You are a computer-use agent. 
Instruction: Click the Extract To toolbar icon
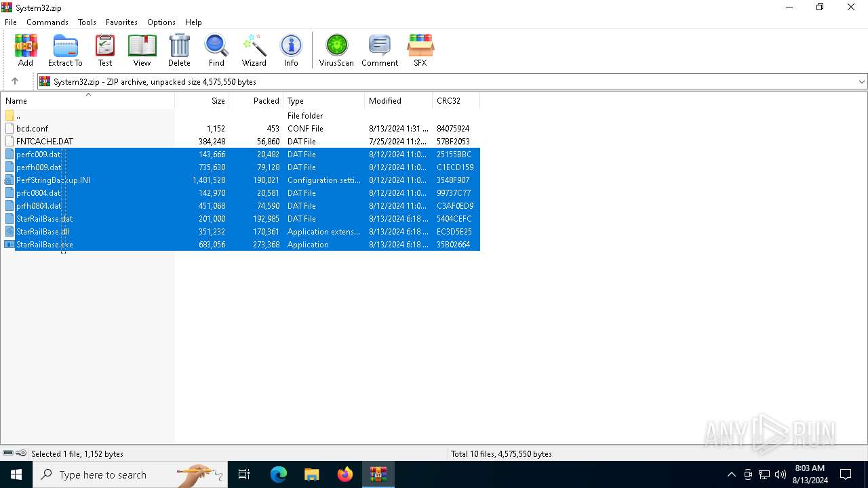[65, 50]
